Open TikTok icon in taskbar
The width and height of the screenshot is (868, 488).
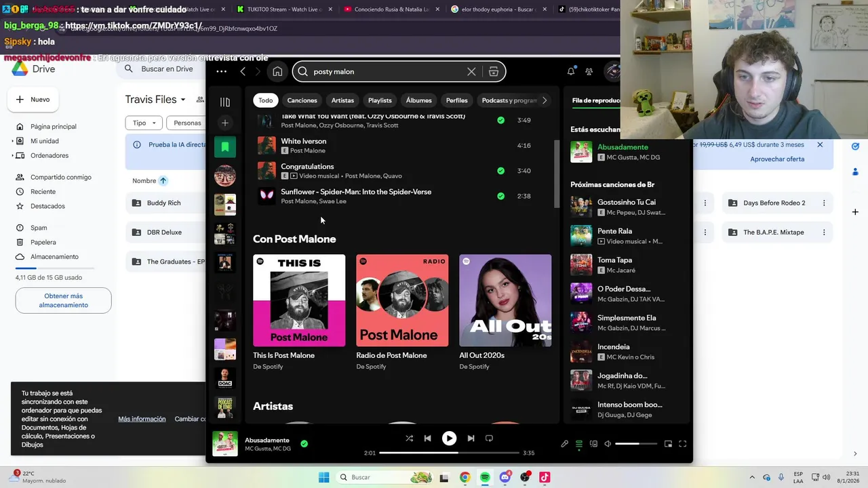545,477
